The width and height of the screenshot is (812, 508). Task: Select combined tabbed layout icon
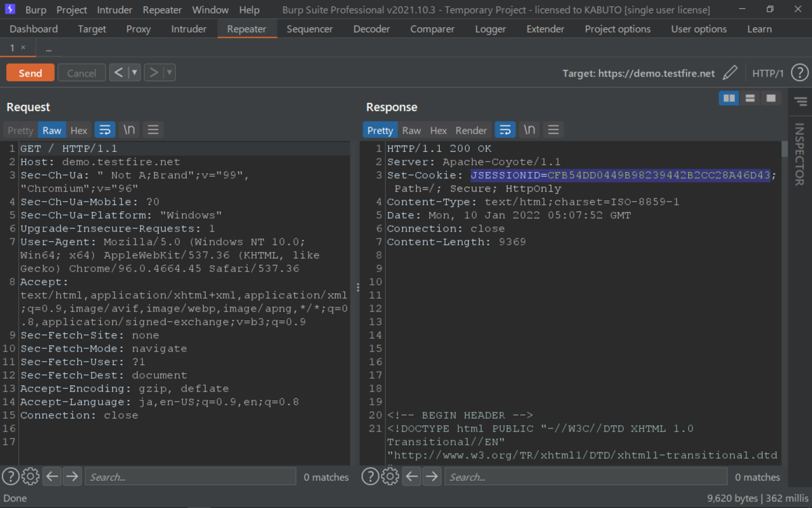(771, 98)
